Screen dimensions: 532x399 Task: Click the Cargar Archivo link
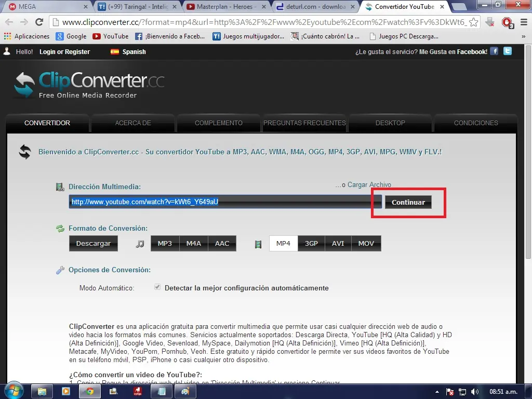369,184
